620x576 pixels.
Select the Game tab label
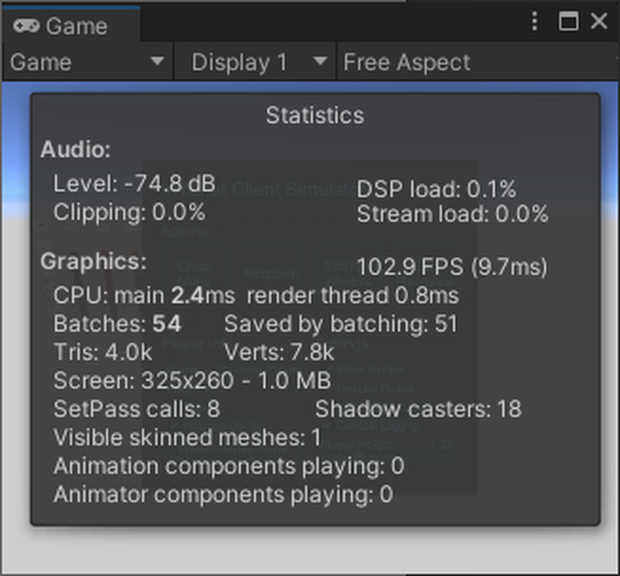(x=76, y=26)
